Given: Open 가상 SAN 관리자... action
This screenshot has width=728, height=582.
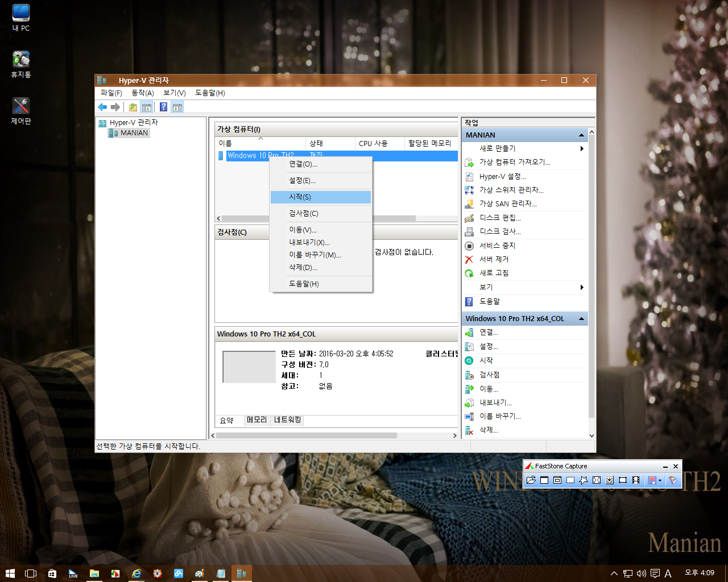Looking at the screenshot, I should tap(508, 204).
